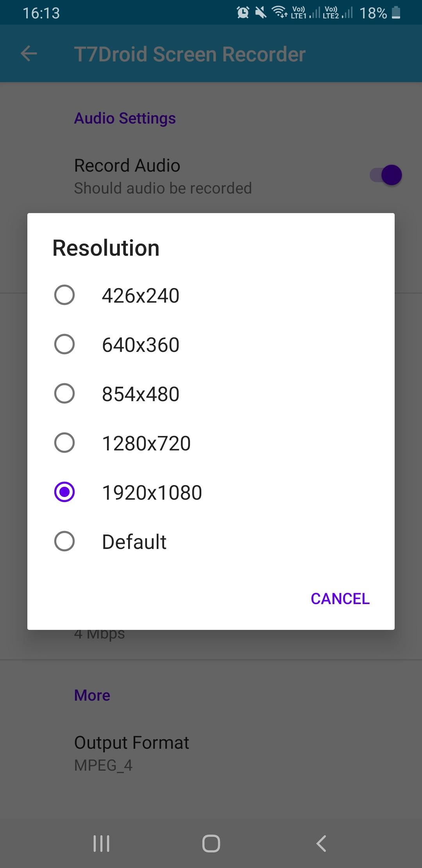Tap the muted sound status icon
Viewport: 422px width, 868px height.
click(x=261, y=13)
